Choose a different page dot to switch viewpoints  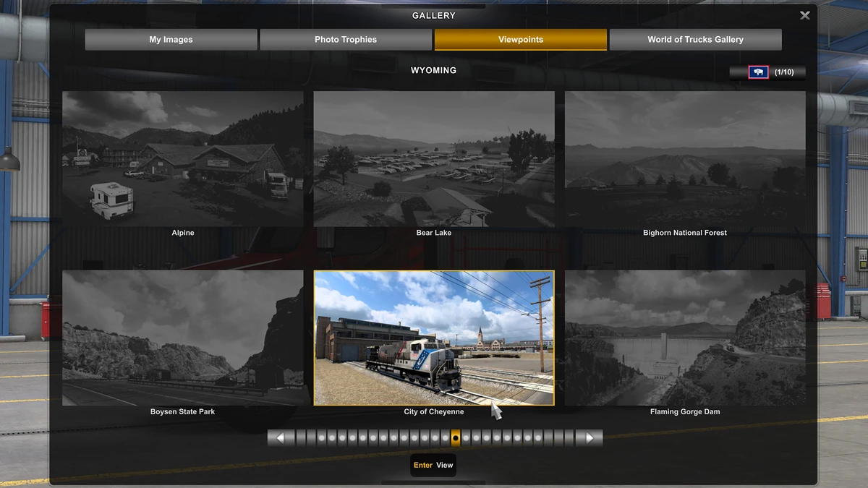coord(475,437)
